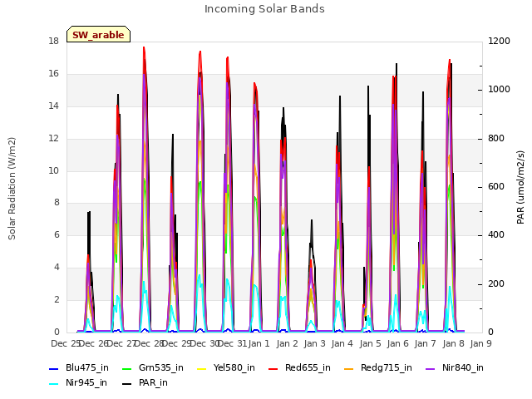The height and width of the screenshot is (399, 532).
Task: Click the Dec 25 x-axis tick label
Action: tap(65, 343)
